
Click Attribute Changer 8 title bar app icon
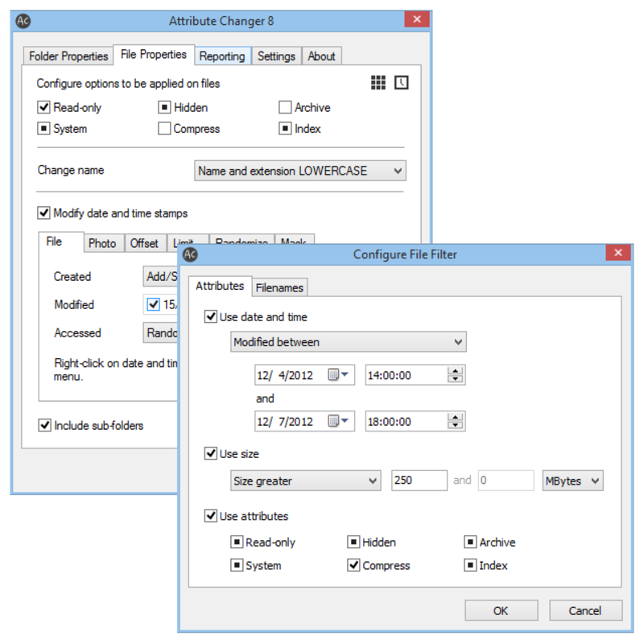pyautogui.click(x=23, y=21)
